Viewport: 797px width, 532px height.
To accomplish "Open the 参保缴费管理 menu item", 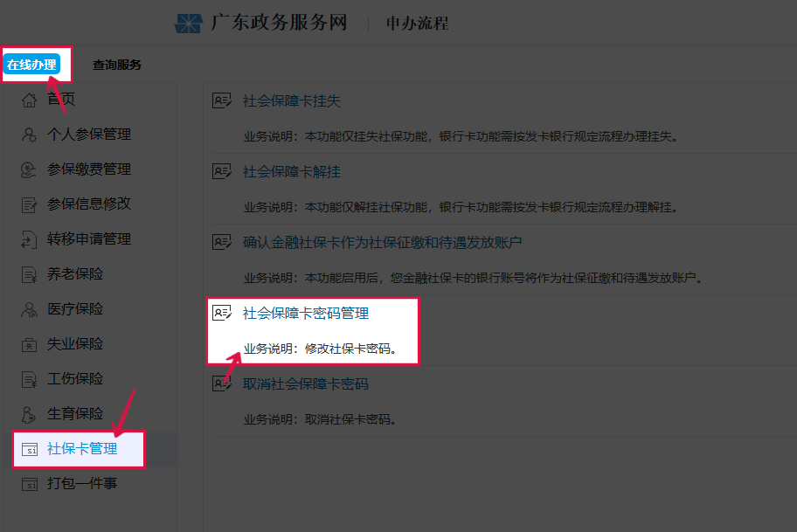I will 89,169.
